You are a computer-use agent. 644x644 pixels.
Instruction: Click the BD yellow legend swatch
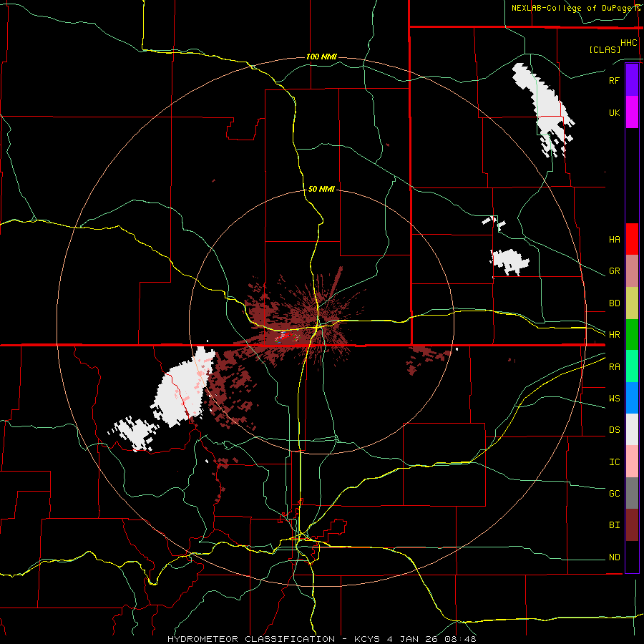click(632, 303)
